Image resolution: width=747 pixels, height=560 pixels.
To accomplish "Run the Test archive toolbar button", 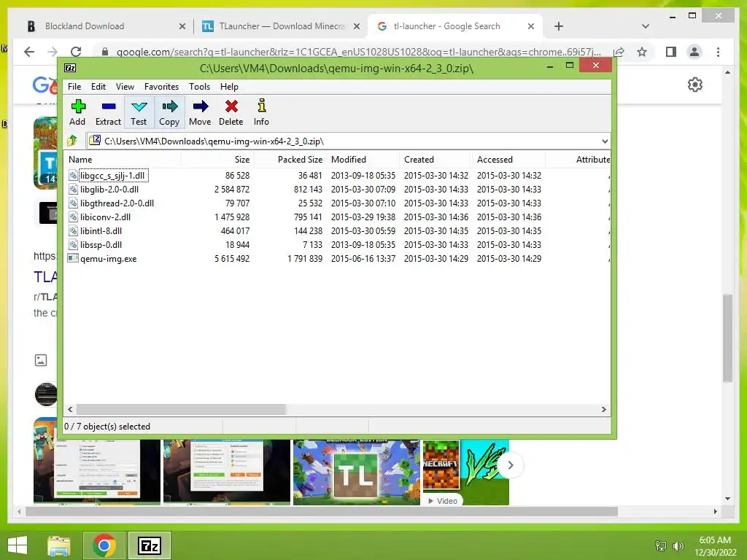I will 139,112.
